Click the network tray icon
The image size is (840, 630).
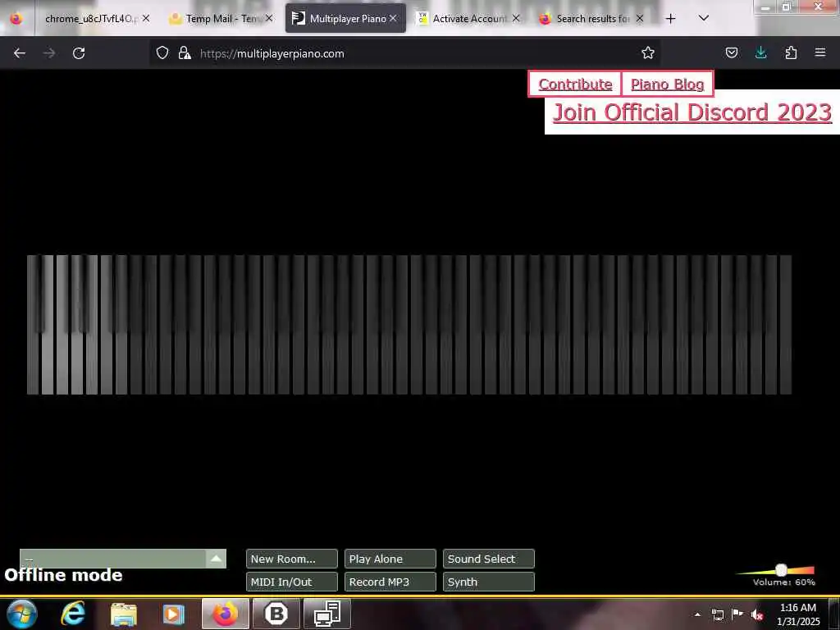tap(717, 614)
